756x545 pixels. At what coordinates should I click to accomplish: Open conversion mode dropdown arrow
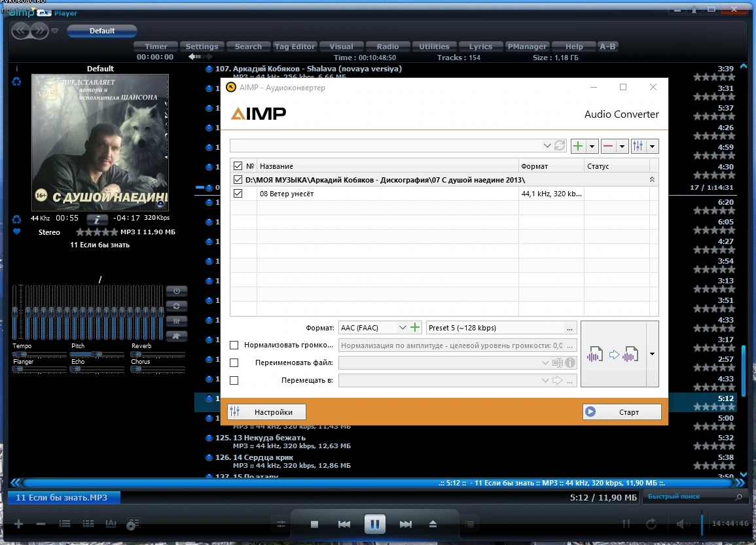653,355
